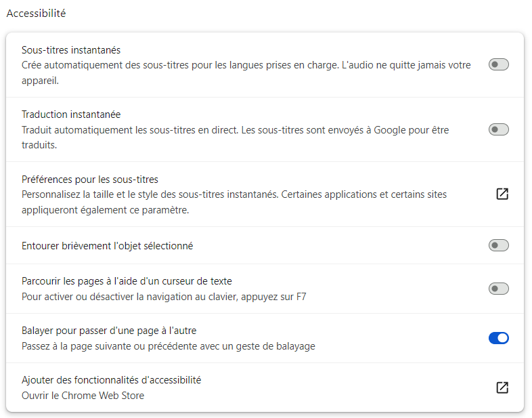Click the Chrome Web Store external link icon
Image resolution: width=532 pixels, height=418 pixels.
502,388
